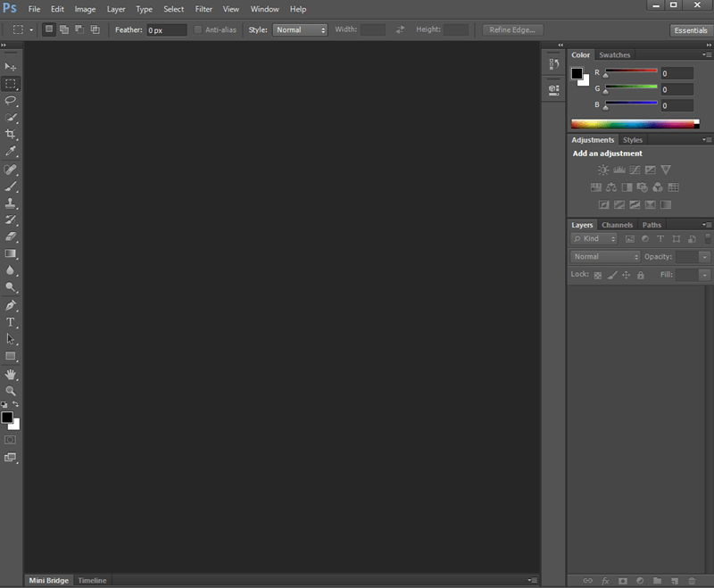Switch to the Channels tab
This screenshot has height=588, width=714.
pyautogui.click(x=617, y=225)
